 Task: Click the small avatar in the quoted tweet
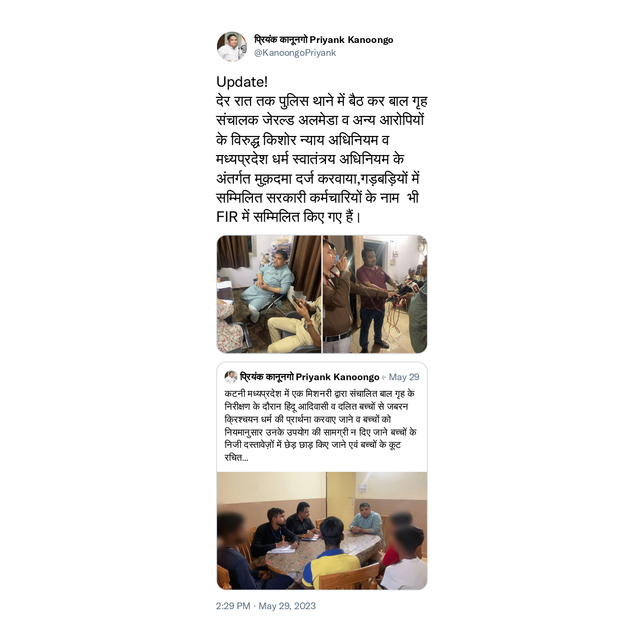[x=231, y=377]
